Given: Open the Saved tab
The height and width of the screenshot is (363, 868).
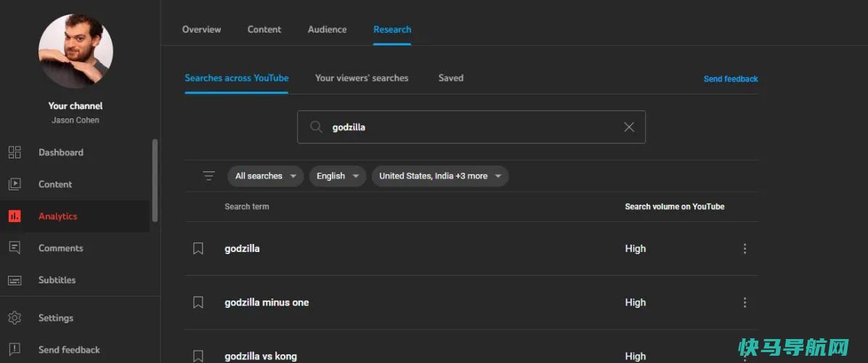Looking at the screenshot, I should pyautogui.click(x=450, y=78).
